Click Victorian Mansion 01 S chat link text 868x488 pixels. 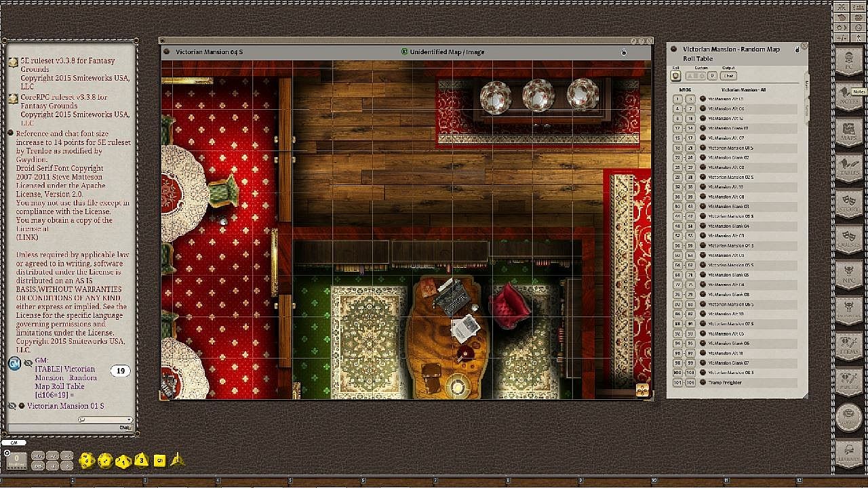point(66,406)
